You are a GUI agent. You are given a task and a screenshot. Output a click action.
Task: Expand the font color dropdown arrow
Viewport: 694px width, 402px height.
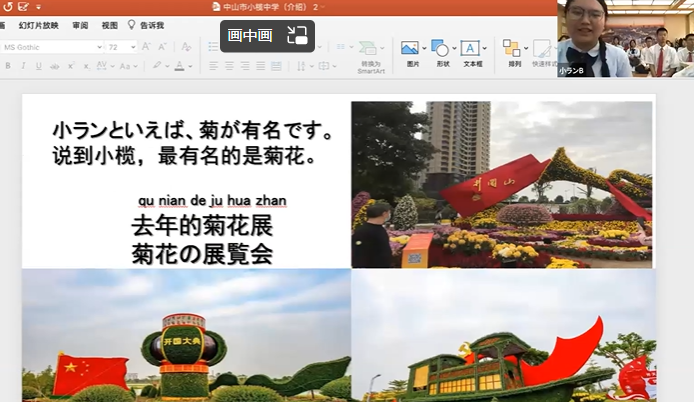(190, 66)
